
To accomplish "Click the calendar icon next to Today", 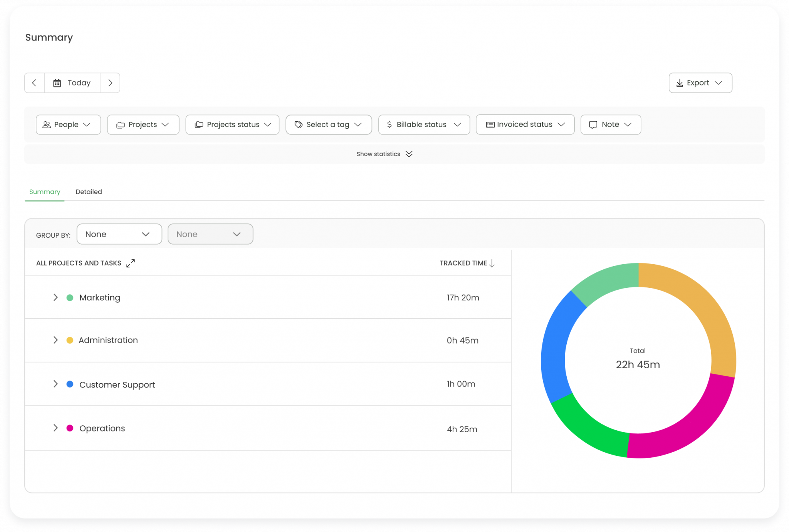I will (x=57, y=82).
